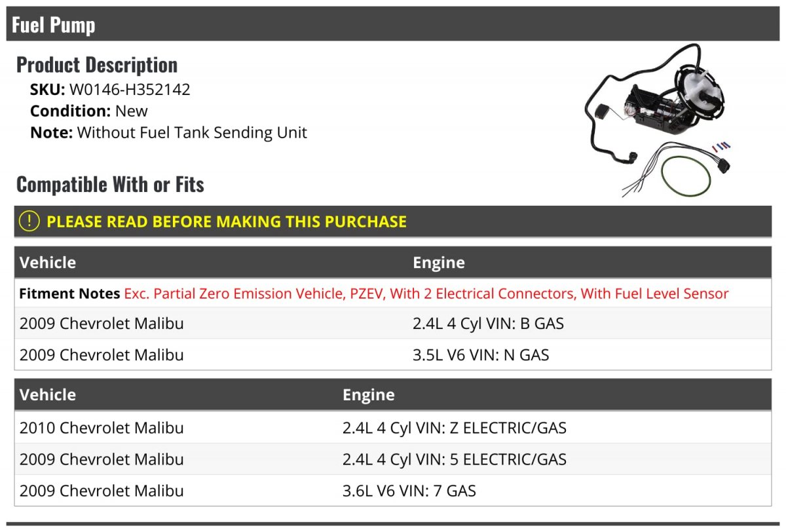Select the 2.4L VIN: 5 ELECTRIC/GAS row
Screen dimensions: 786x532
[393, 459]
